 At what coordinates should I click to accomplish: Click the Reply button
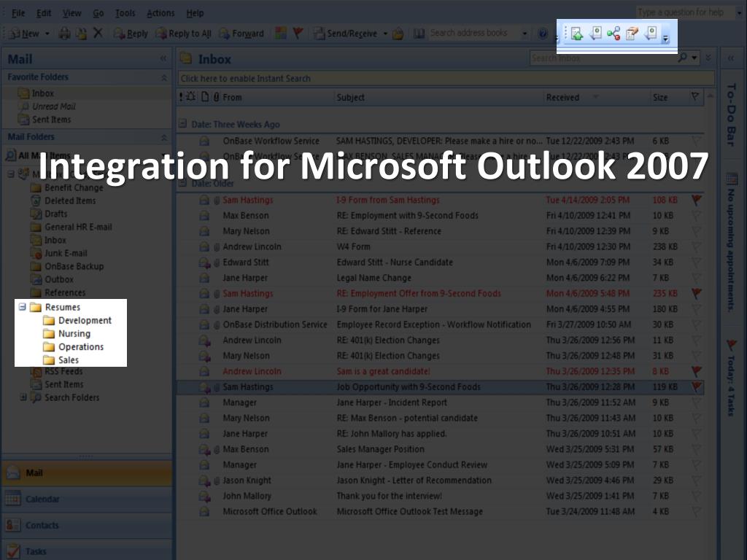tap(131, 34)
